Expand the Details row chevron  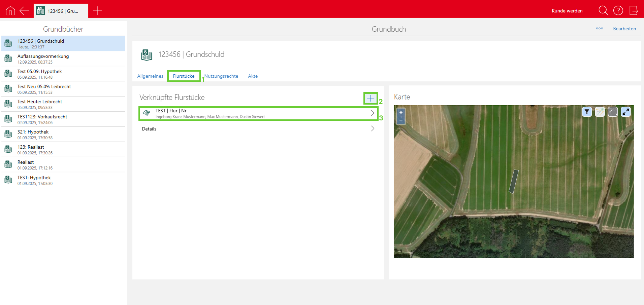(x=373, y=129)
